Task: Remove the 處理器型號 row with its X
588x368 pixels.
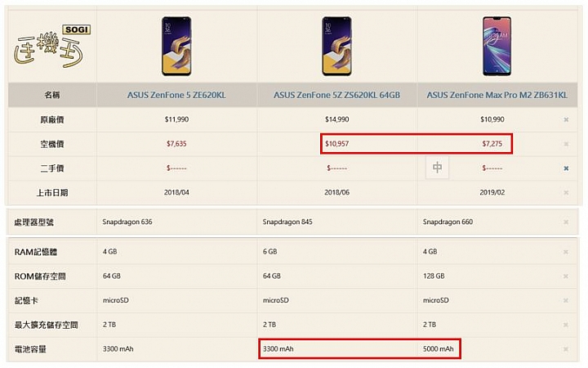Action: (x=566, y=222)
